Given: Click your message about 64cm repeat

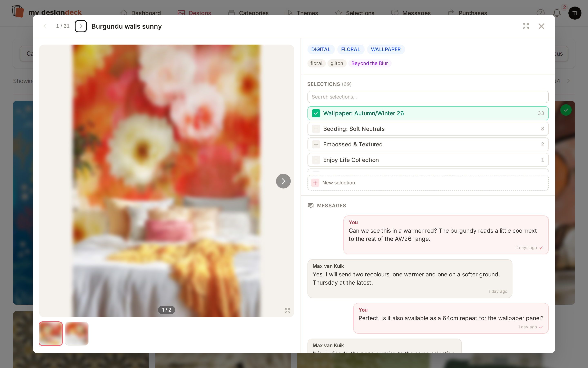Looking at the screenshot, I should (x=451, y=318).
